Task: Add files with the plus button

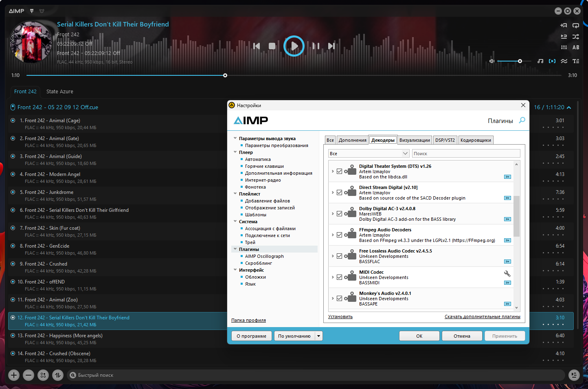Action: [x=14, y=375]
